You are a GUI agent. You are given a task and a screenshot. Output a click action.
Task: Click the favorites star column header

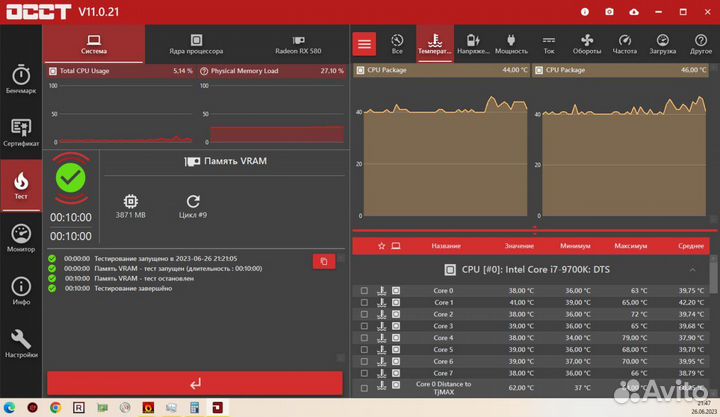382,246
